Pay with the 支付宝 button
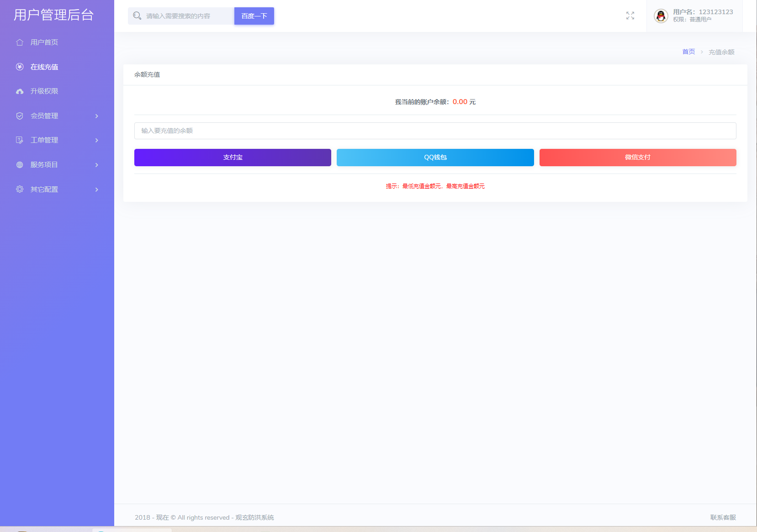This screenshot has height=532, width=757. (x=233, y=158)
